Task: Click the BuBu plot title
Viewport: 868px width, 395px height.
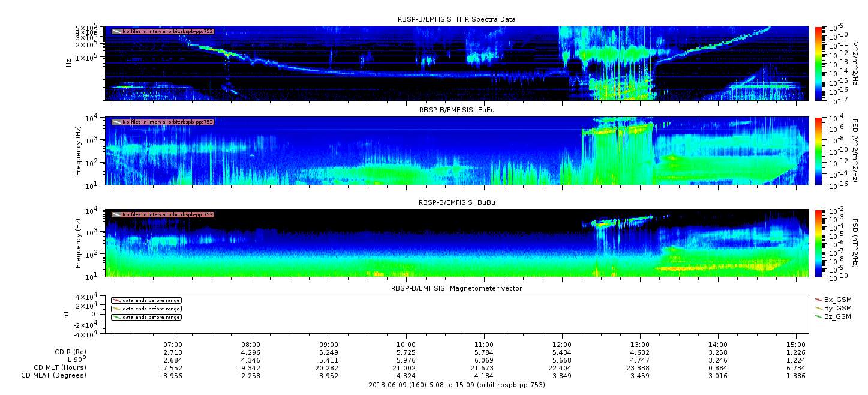Action: tap(456, 203)
